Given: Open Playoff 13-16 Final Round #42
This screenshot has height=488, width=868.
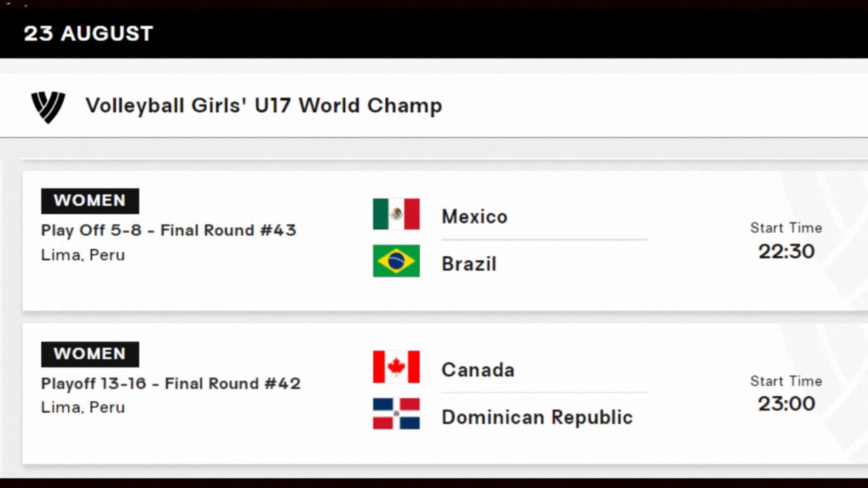Looking at the screenshot, I should pos(171,384).
